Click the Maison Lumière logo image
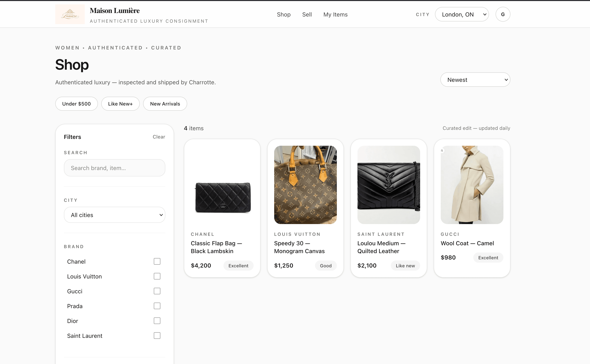 point(70,14)
